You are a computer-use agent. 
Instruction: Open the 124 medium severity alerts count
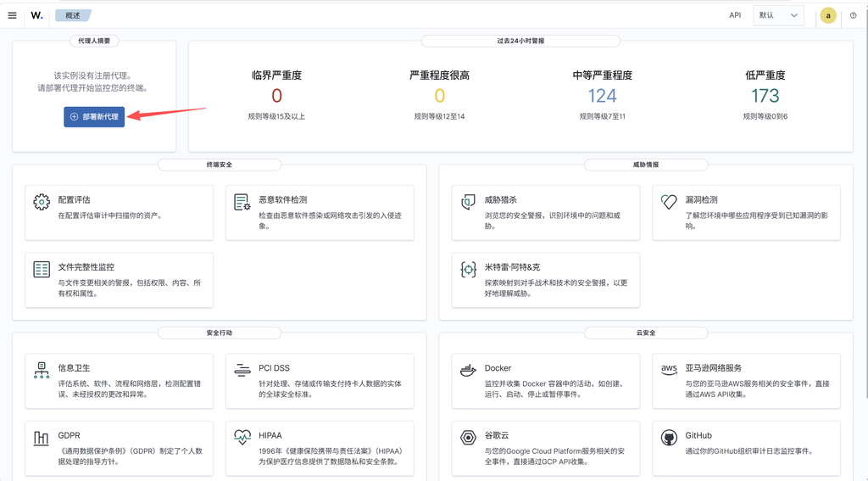coord(603,96)
